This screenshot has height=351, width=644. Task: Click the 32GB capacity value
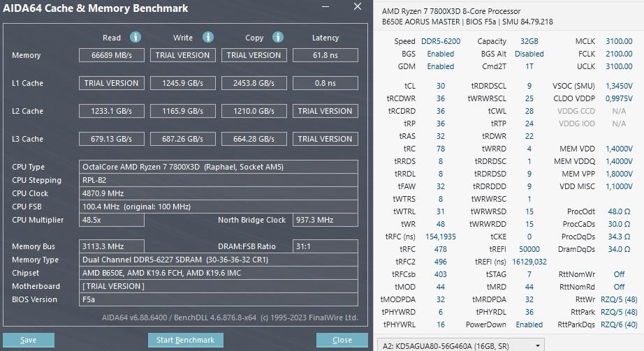point(529,41)
